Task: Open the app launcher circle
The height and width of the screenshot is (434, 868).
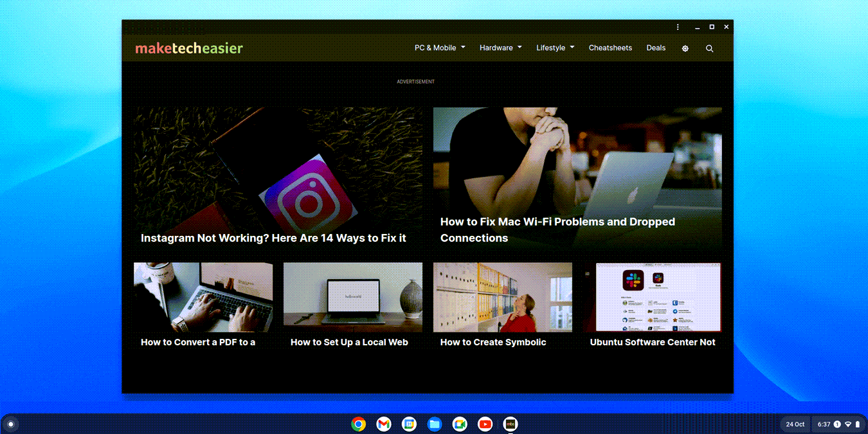Action: tap(10, 424)
